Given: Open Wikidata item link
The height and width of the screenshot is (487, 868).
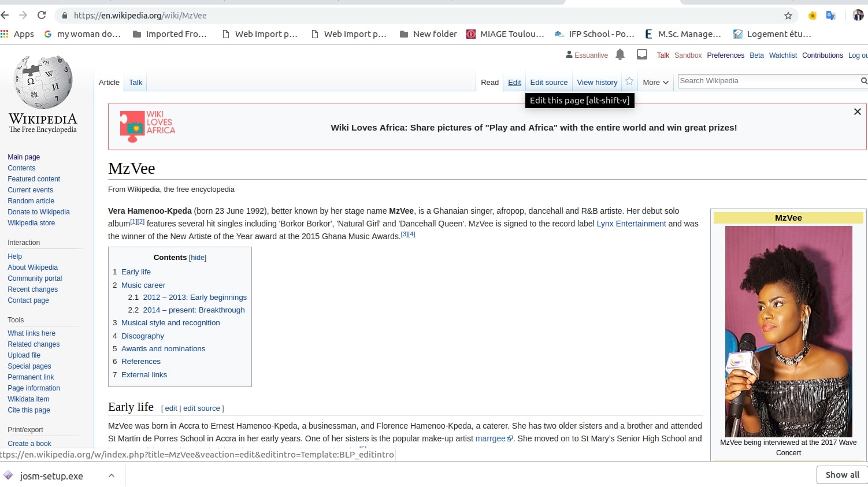Looking at the screenshot, I should point(28,399).
